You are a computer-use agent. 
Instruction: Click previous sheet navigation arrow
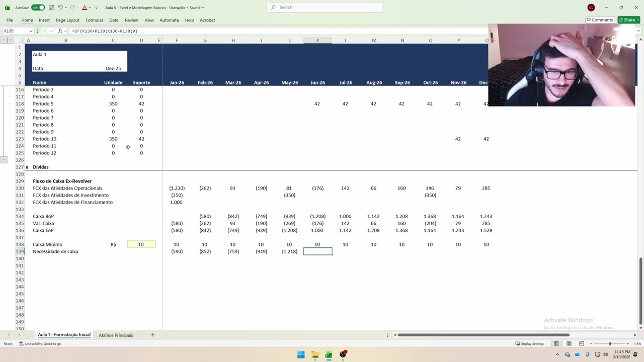(x=9, y=335)
